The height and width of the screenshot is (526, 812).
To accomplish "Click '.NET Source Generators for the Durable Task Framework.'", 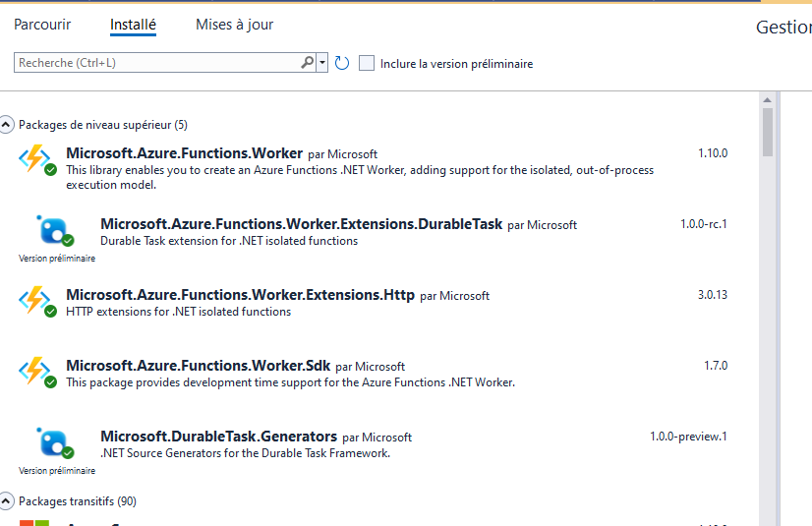I will [x=246, y=453].
